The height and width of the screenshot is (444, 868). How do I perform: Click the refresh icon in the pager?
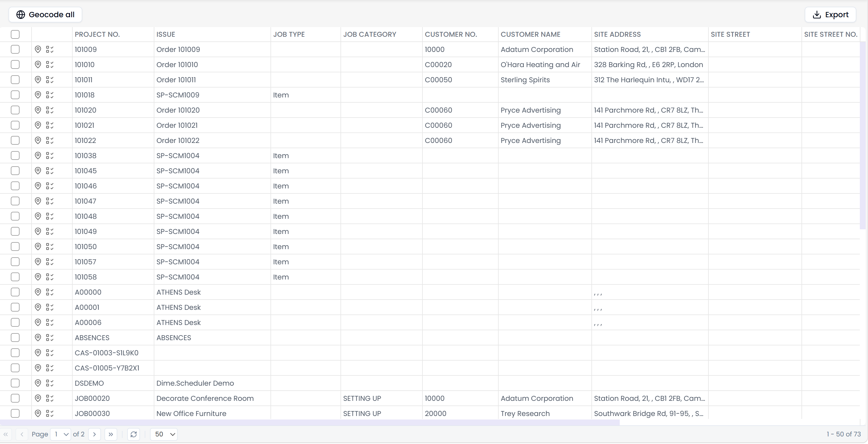[134, 434]
